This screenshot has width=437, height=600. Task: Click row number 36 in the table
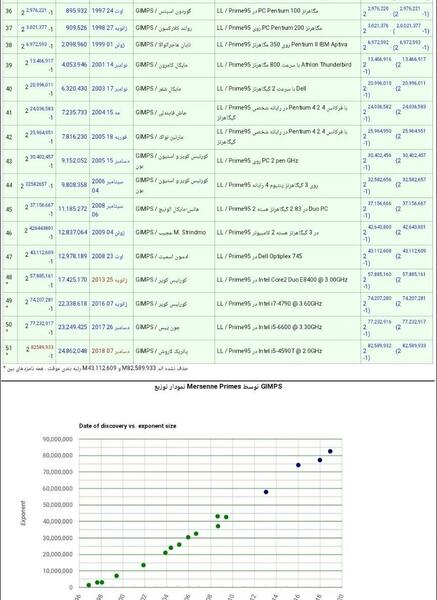(x=9, y=11)
